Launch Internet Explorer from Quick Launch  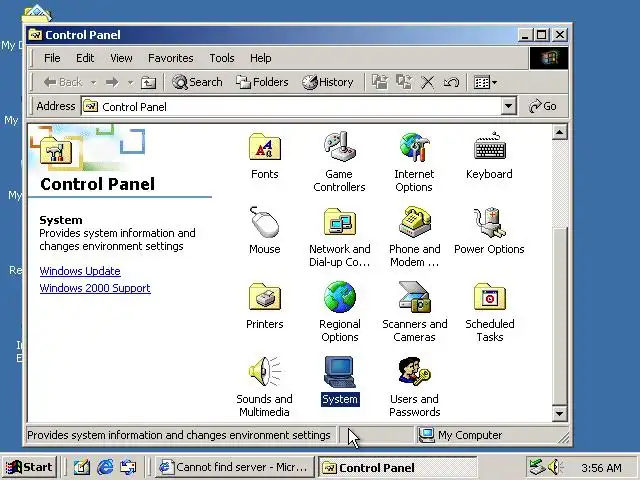tap(105, 467)
